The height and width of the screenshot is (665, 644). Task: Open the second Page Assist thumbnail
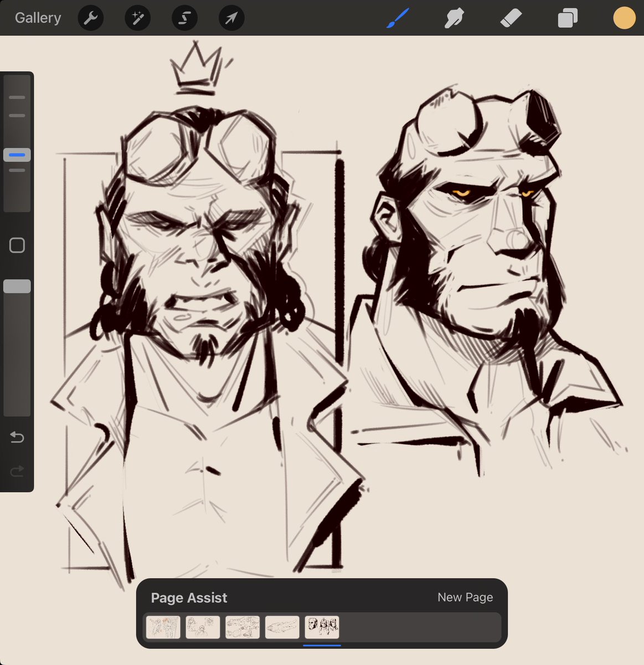click(x=203, y=627)
